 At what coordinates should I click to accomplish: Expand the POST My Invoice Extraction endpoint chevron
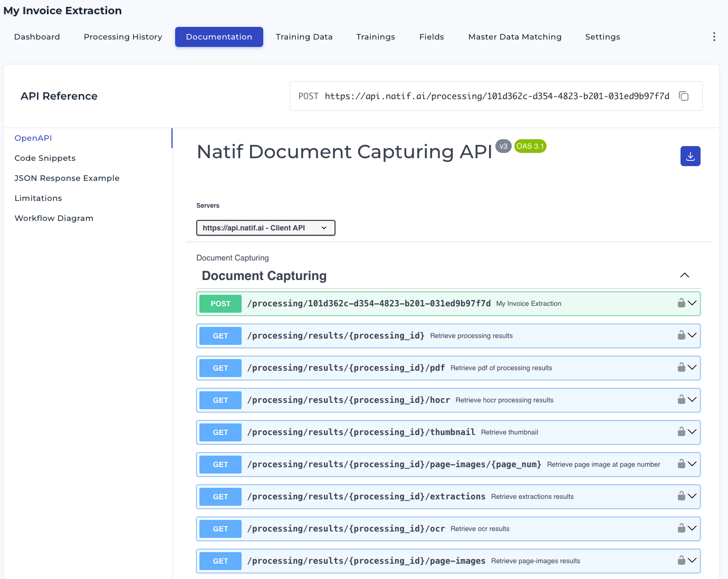(x=692, y=303)
